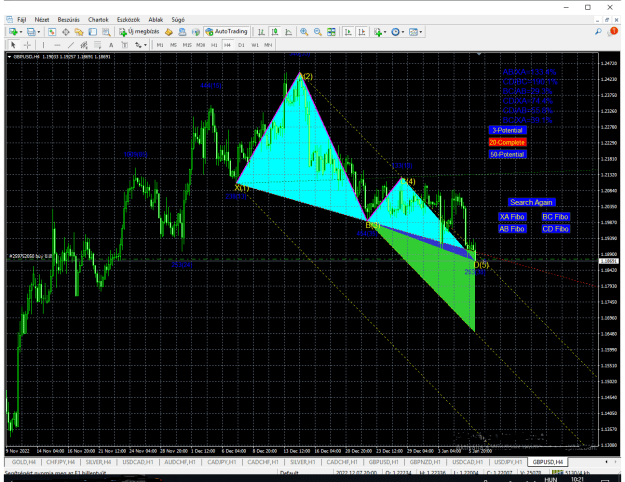
Task: Select the text label tool
Action: (124, 45)
